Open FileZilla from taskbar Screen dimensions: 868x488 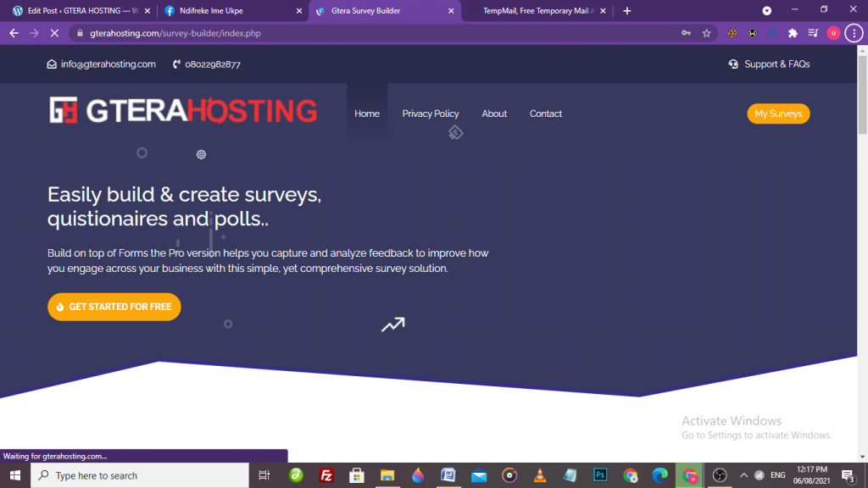click(326, 475)
